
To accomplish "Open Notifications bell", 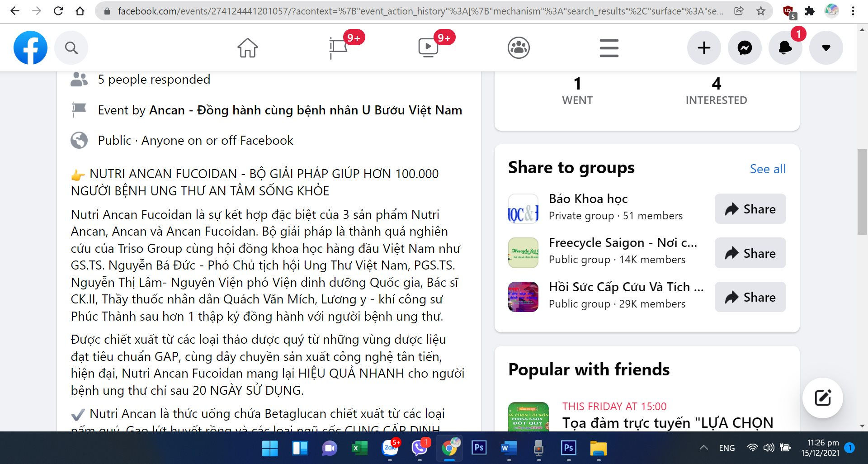I will point(785,47).
